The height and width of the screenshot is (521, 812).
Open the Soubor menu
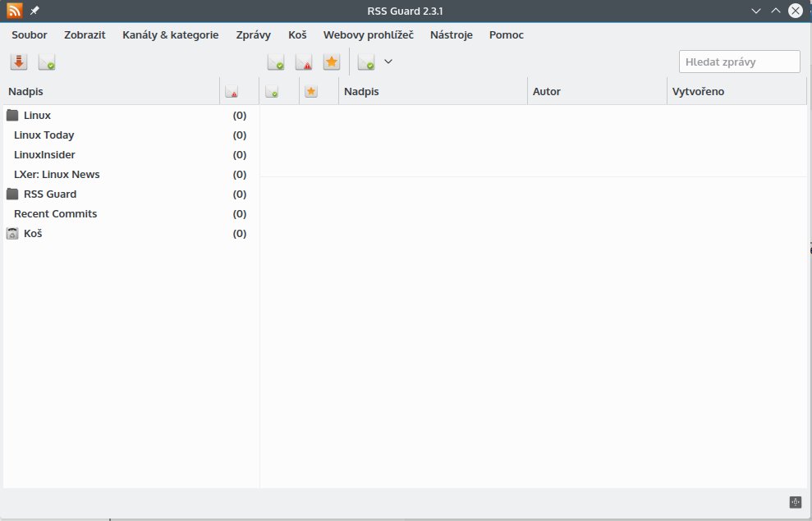click(x=30, y=34)
